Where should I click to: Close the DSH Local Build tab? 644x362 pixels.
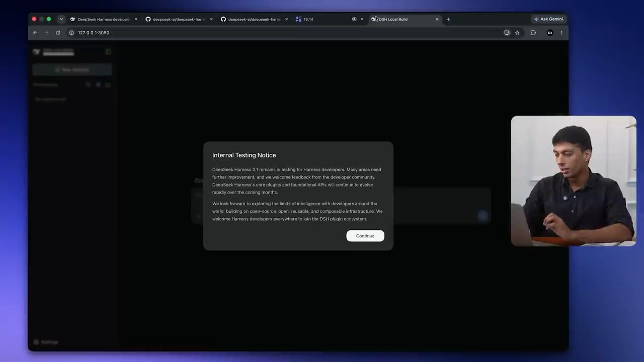tap(437, 19)
